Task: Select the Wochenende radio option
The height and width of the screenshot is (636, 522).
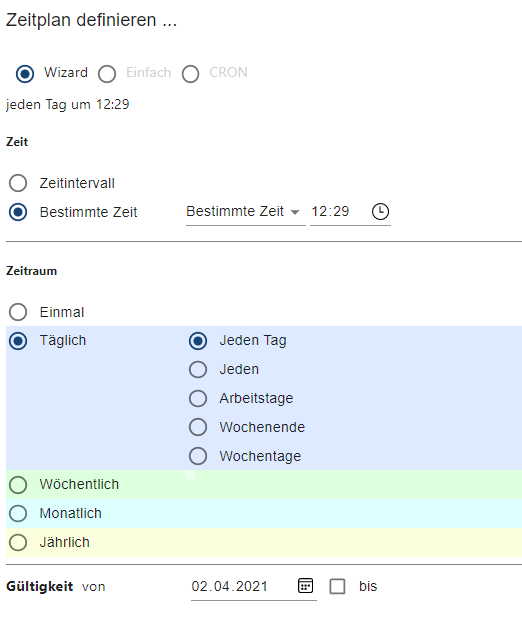Action: tap(198, 427)
